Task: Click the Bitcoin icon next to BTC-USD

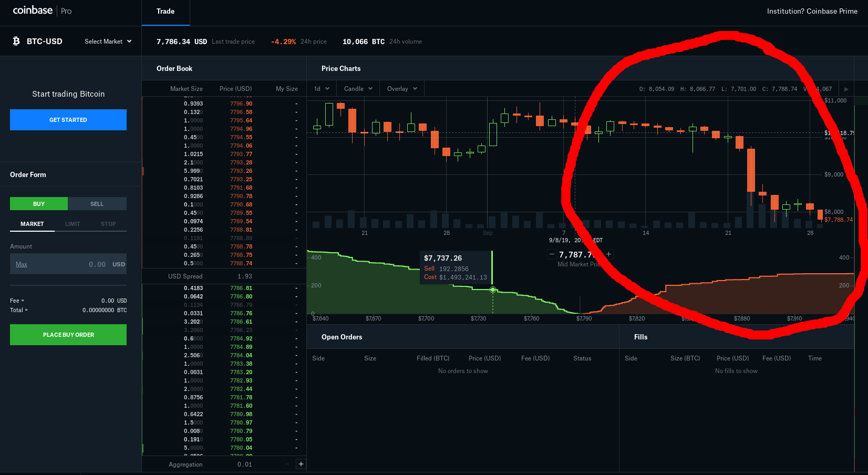Action: (16, 41)
